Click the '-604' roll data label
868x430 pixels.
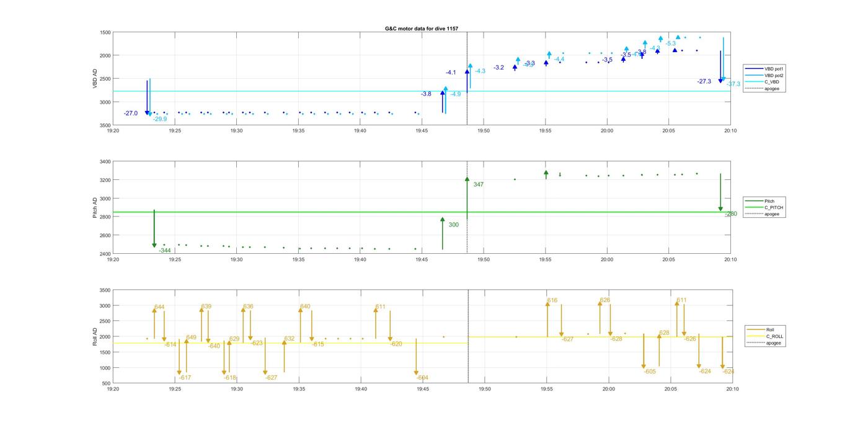[422, 377]
